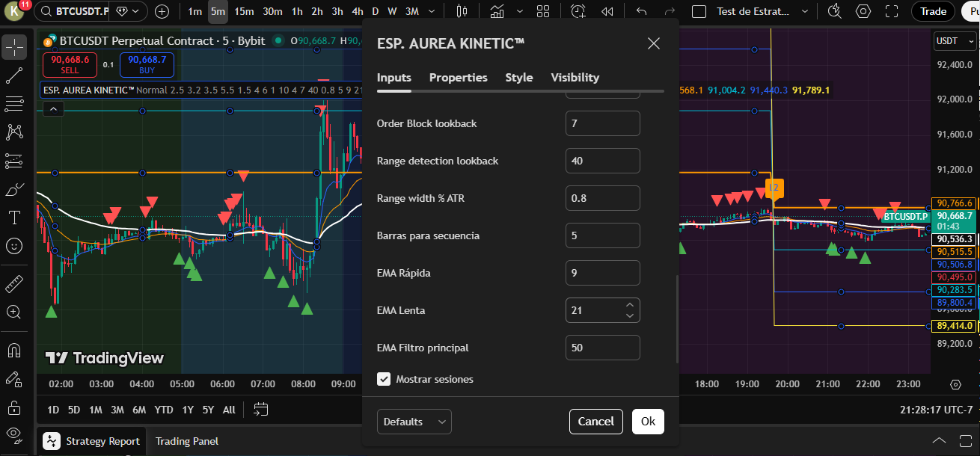Viewport: 980px width, 456px height.
Task: Switch to the Style tab
Action: (519, 77)
